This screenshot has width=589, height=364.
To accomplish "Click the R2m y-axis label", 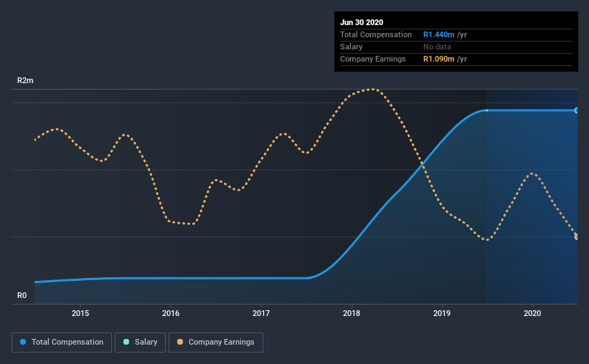I will point(25,81).
